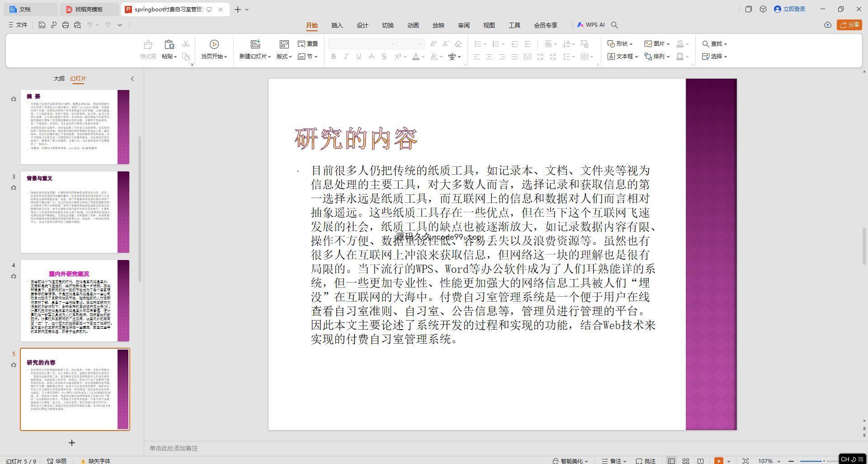
Task: Toggle Underline formatting
Action: click(359, 57)
